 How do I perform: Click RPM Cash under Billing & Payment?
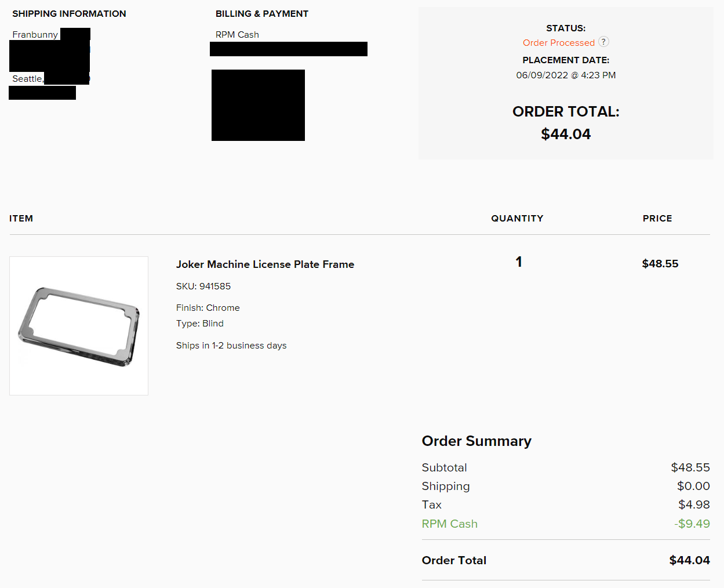tap(237, 35)
